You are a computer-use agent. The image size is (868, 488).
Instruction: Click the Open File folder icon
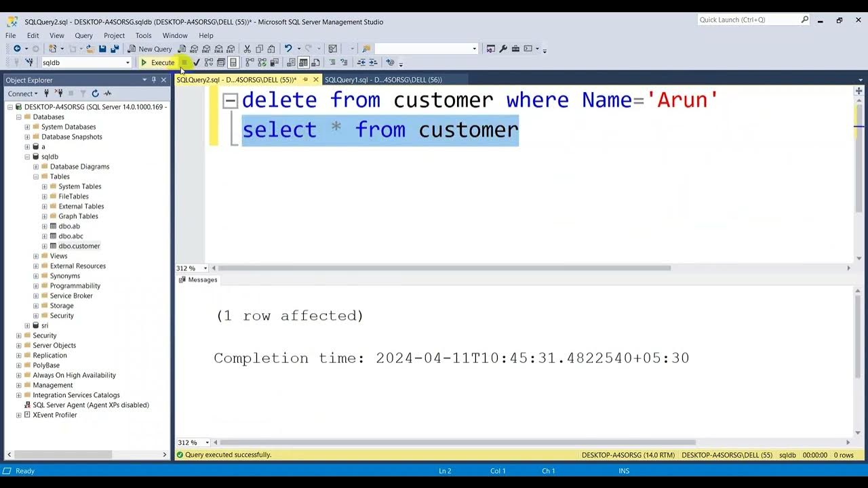(90, 49)
